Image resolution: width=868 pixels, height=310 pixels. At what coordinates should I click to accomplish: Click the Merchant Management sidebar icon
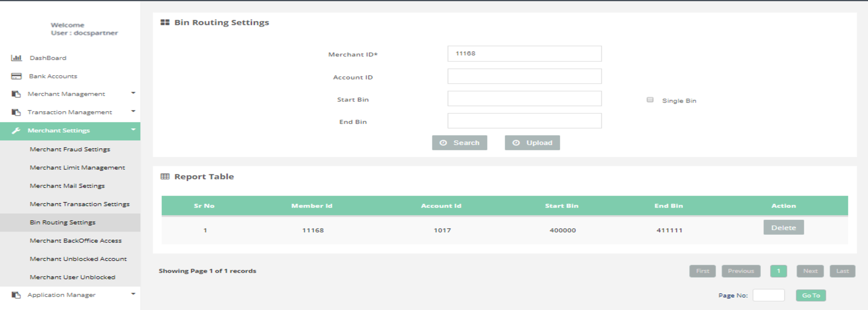click(x=16, y=94)
